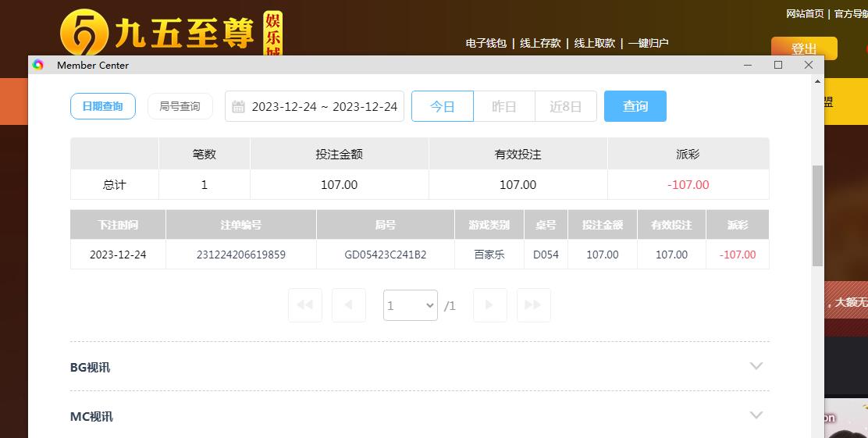Click the 有效投注 summary header
Image resolution: width=868 pixels, height=438 pixels.
click(518, 154)
